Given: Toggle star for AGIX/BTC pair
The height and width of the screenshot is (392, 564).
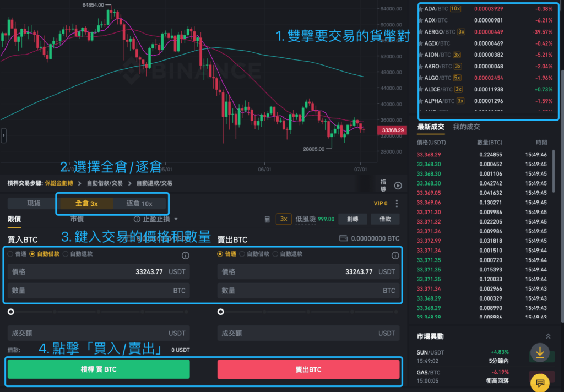Looking at the screenshot, I should (420, 43).
